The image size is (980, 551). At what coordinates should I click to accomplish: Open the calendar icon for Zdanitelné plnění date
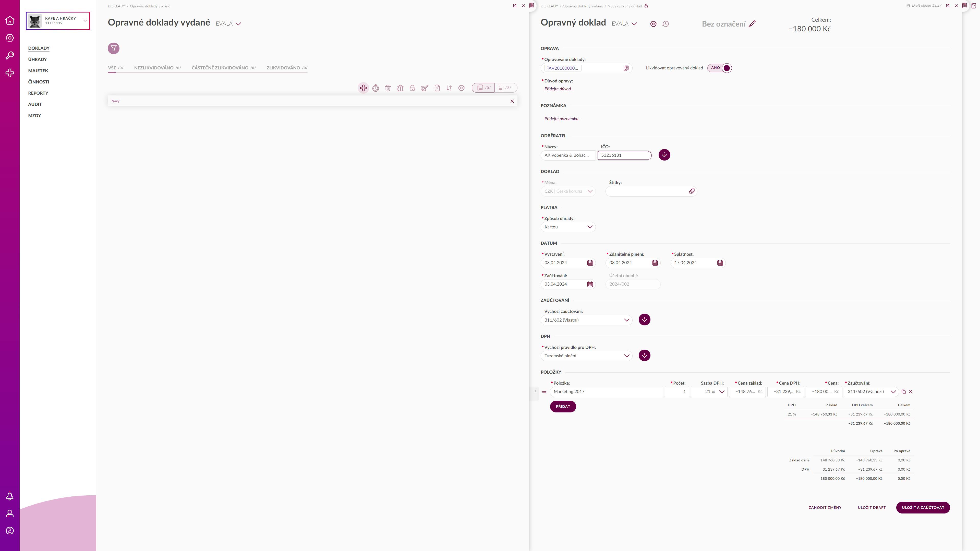click(x=655, y=263)
